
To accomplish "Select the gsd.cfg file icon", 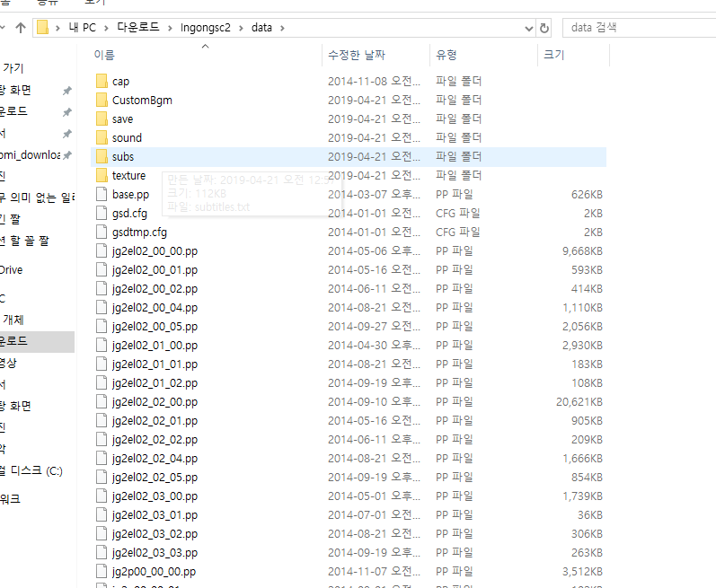I will (x=102, y=213).
